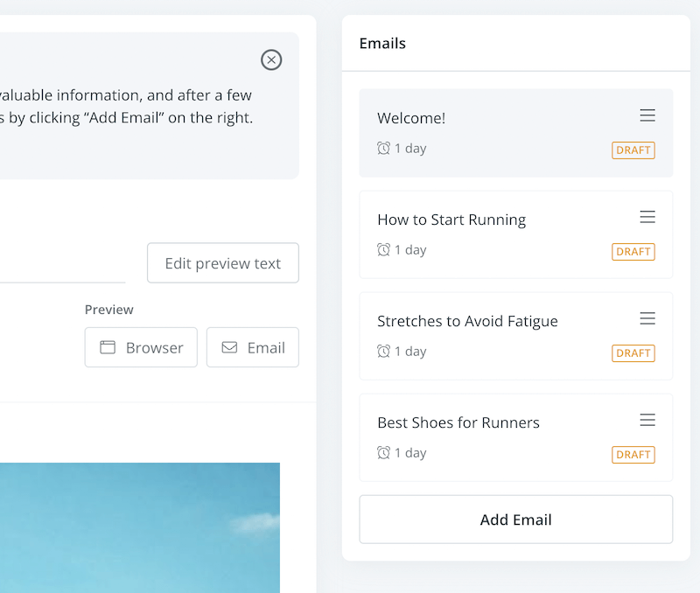Dismiss the info banner with the X icon
Image resolution: width=700 pixels, height=593 pixels.
[271, 59]
